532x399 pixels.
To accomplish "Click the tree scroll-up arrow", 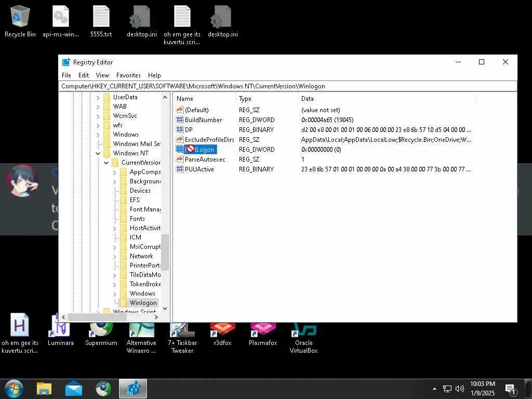I will 165,97.
